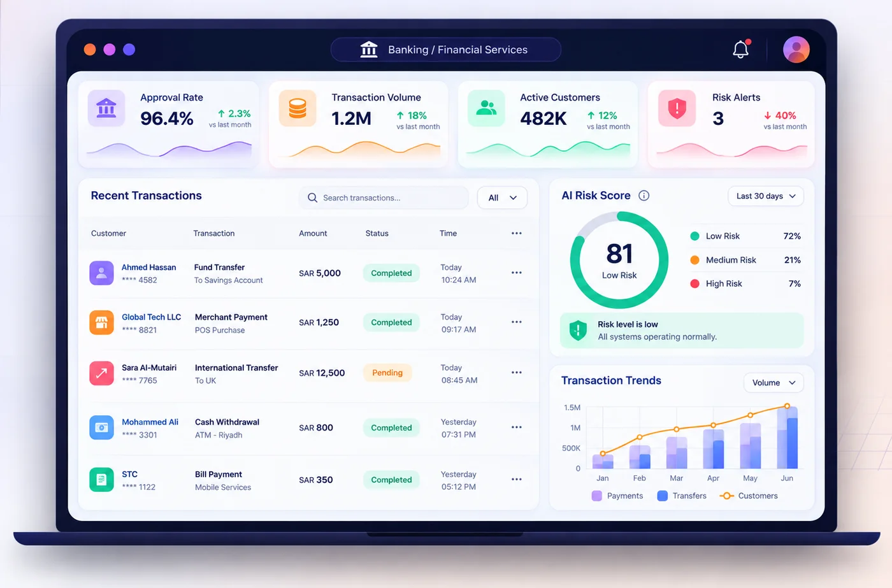This screenshot has height=588, width=892.
Task: Click the Status column header
Action: pyautogui.click(x=377, y=233)
